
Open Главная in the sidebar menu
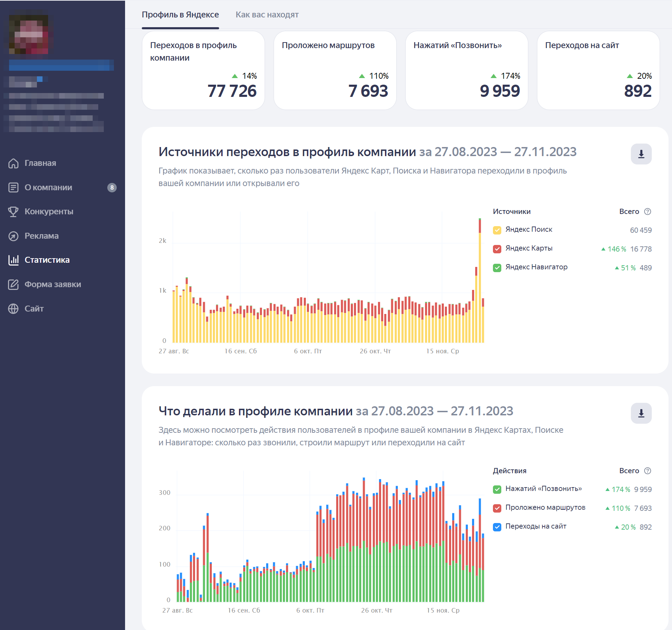click(x=40, y=163)
